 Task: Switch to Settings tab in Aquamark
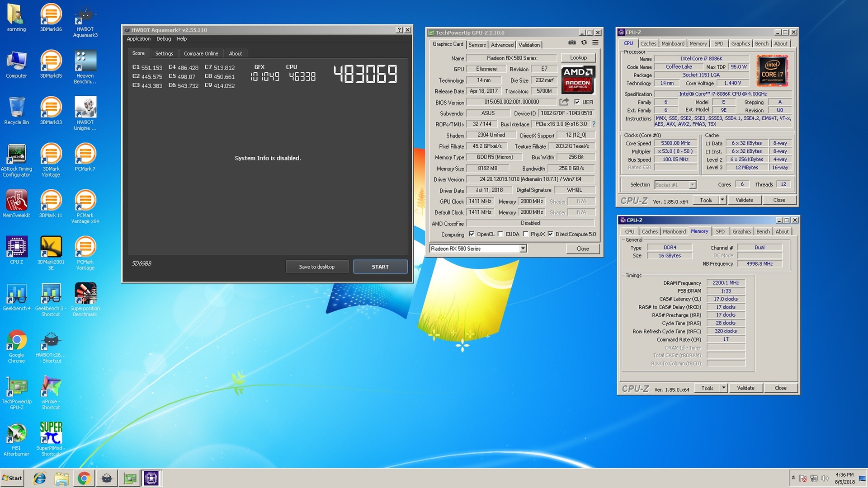point(164,53)
